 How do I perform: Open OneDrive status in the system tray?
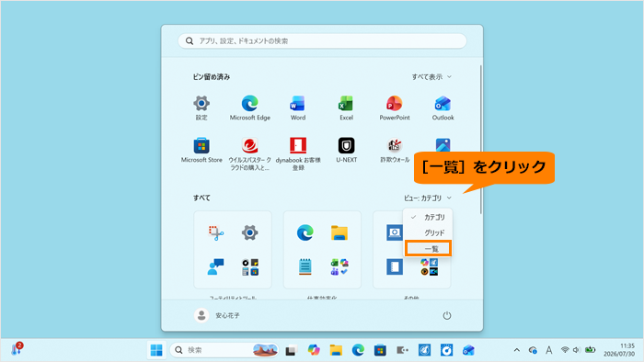pos(533,350)
